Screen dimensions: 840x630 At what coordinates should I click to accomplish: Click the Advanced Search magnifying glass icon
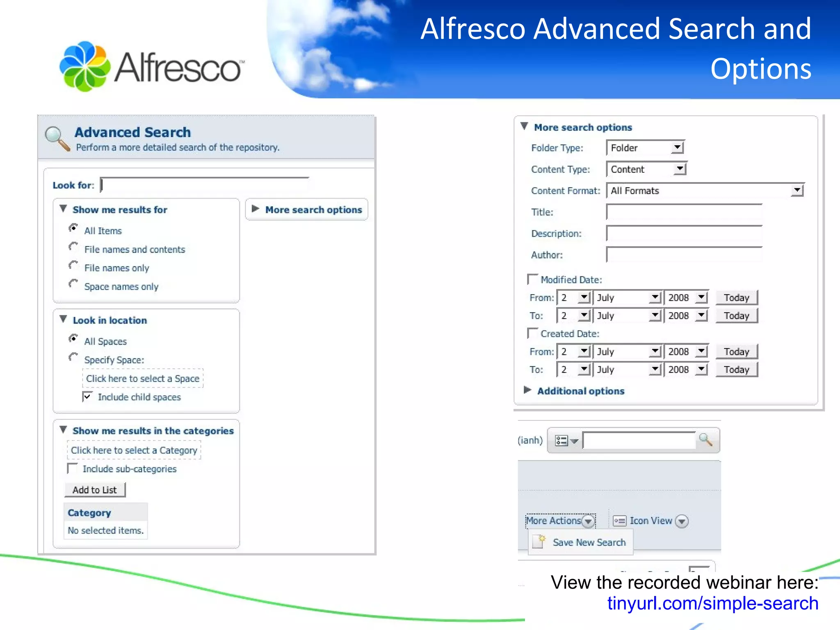(x=57, y=139)
